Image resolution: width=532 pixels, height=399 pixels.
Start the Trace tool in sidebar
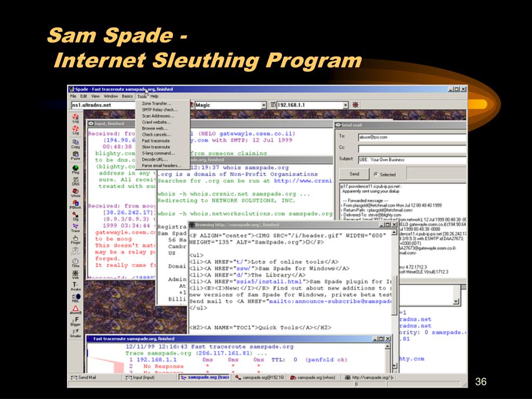(x=75, y=228)
